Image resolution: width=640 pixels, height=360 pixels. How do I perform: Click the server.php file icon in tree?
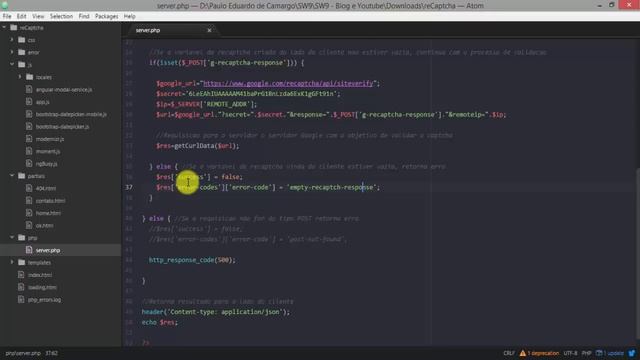point(29,250)
